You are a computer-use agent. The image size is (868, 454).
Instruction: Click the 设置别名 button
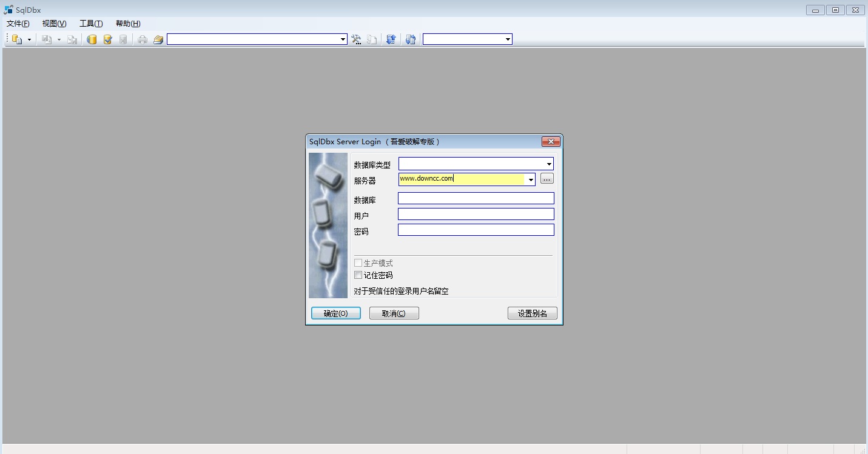(x=532, y=313)
